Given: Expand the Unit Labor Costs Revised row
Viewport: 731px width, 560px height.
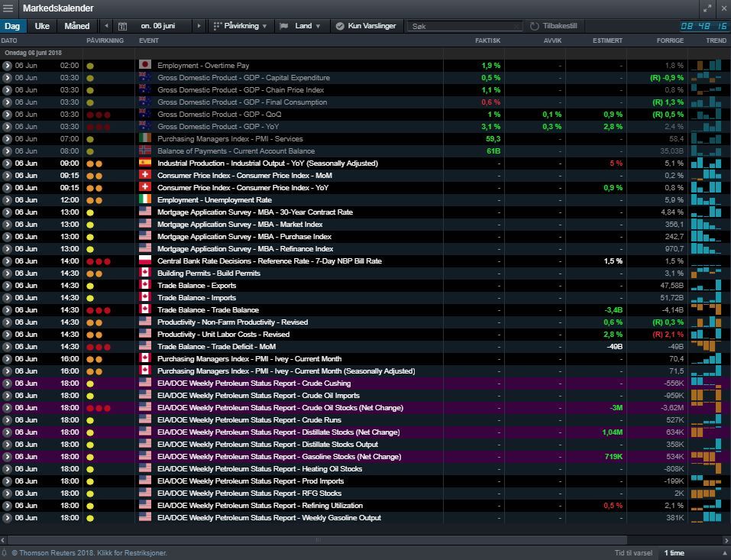Looking at the screenshot, I should [x=7, y=335].
